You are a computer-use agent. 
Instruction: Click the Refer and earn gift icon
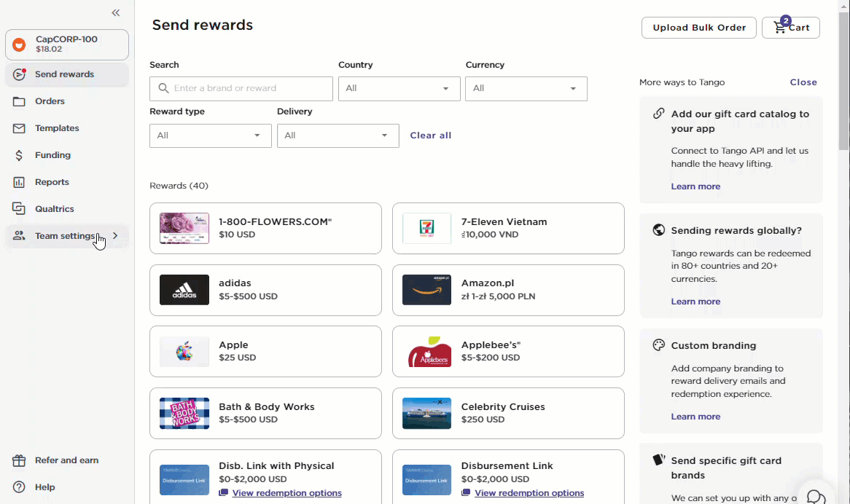(x=20, y=460)
